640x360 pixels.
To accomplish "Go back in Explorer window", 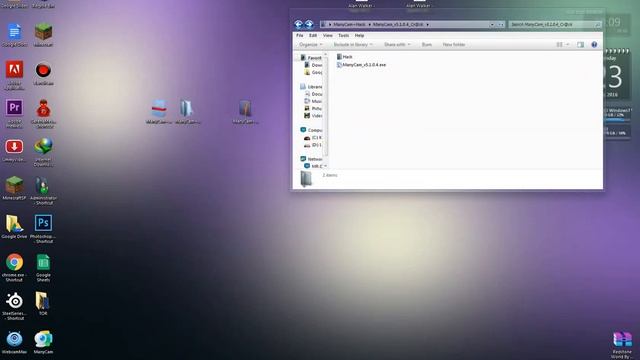I will coord(298,24).
